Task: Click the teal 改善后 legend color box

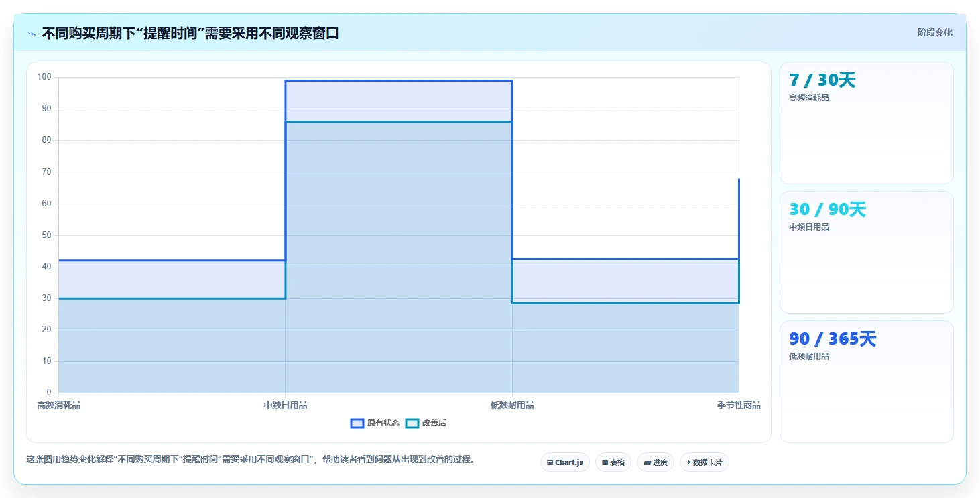Action: 412,423
